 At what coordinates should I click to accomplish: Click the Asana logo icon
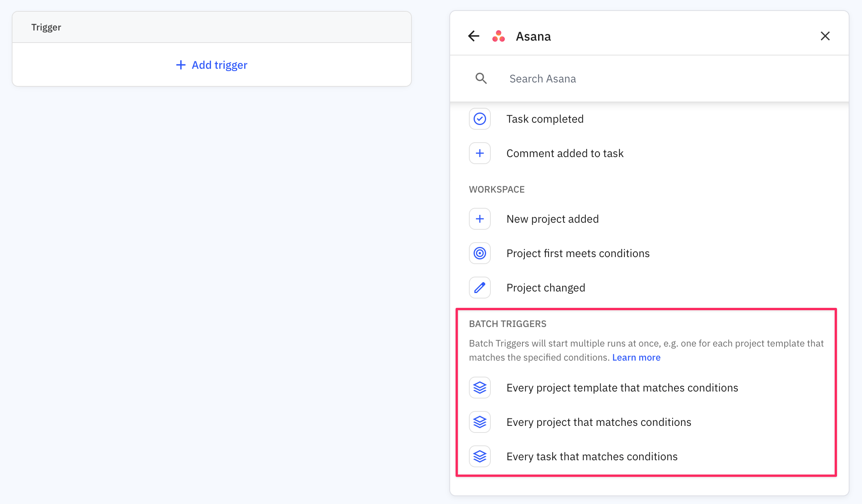(x=498, y=36)
